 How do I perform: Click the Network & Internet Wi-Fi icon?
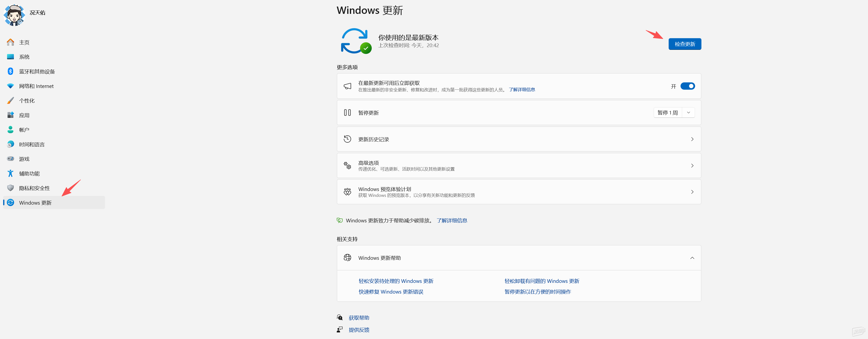[10, 86]
